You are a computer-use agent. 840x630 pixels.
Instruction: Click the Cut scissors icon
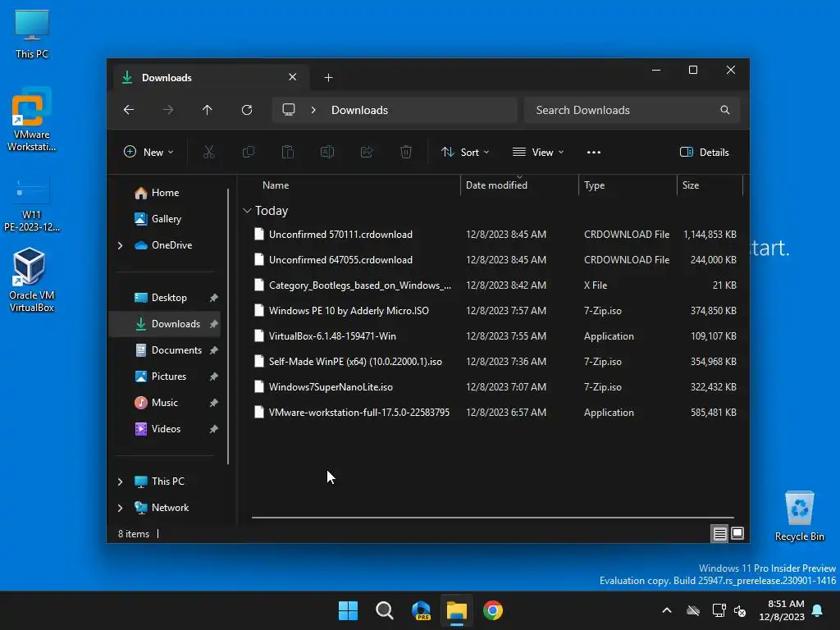(209, 152)
